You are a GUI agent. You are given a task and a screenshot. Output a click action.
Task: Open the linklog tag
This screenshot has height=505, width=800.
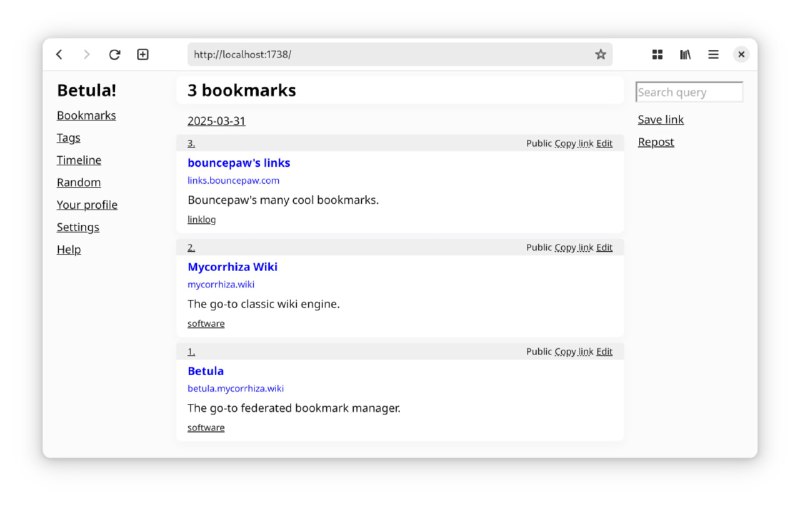(202, 220)
